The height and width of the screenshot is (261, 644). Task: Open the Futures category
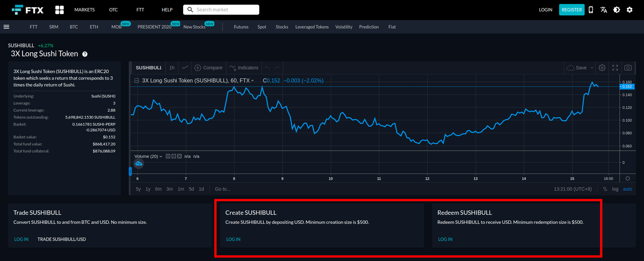pyautogui.click(x=241, y=27)
